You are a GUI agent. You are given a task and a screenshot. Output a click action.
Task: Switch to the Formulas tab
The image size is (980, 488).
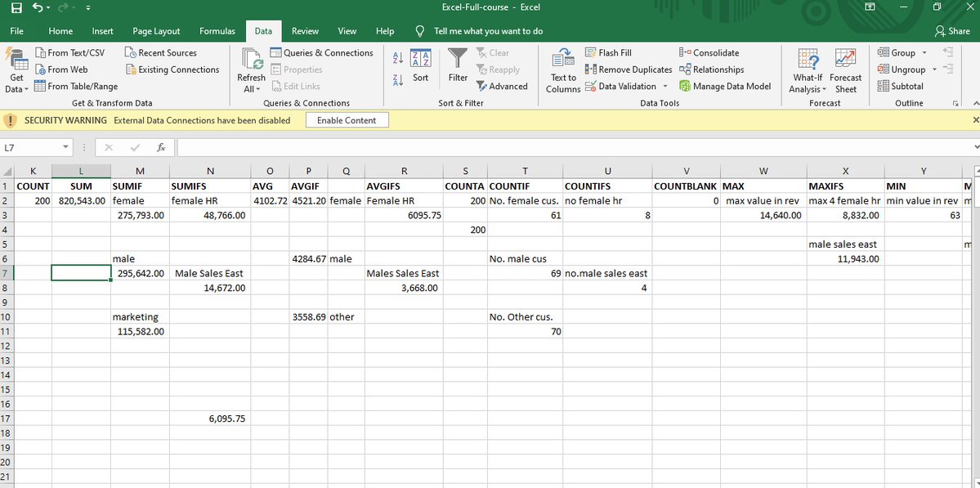217,30
